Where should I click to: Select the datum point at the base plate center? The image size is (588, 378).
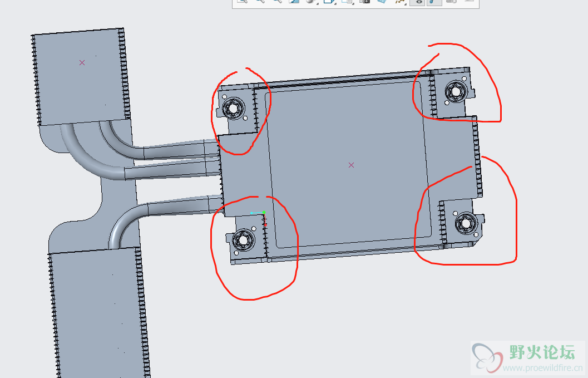tap(352, 165)
